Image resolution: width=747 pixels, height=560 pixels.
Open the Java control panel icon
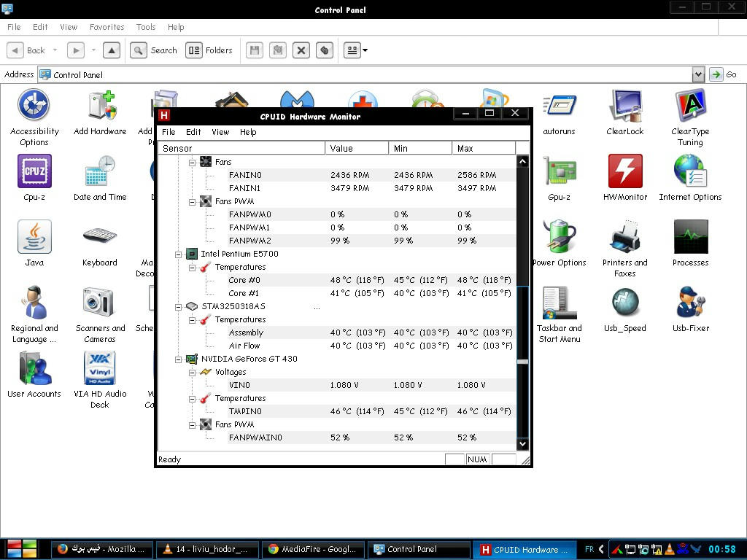pyautogui.click(x=34, y=244)
